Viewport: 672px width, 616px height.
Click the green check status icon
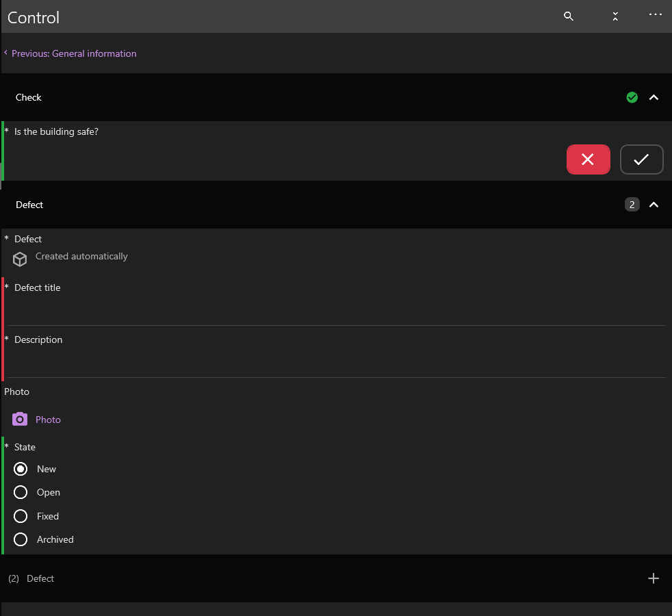point(632,97)
